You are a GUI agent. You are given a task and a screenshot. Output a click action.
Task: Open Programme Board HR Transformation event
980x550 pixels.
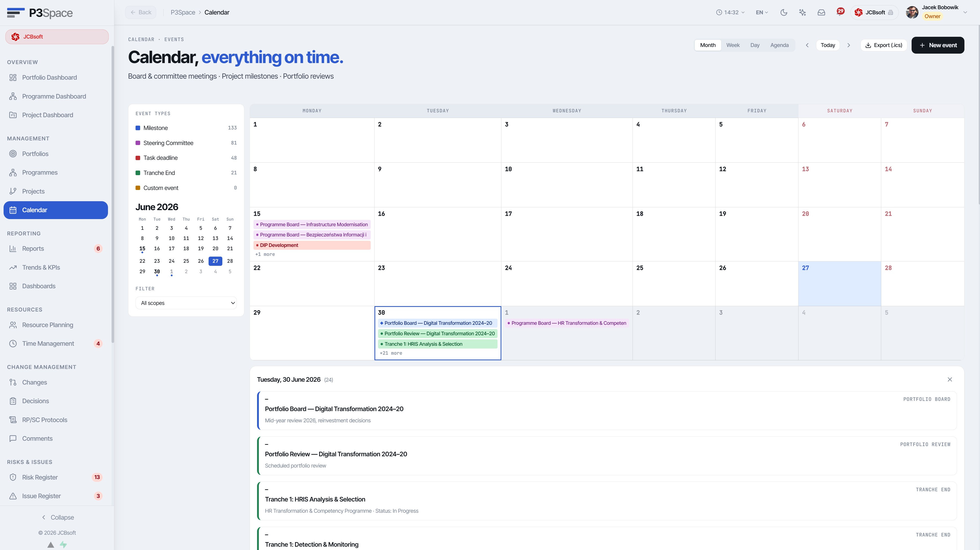[566, 323]
